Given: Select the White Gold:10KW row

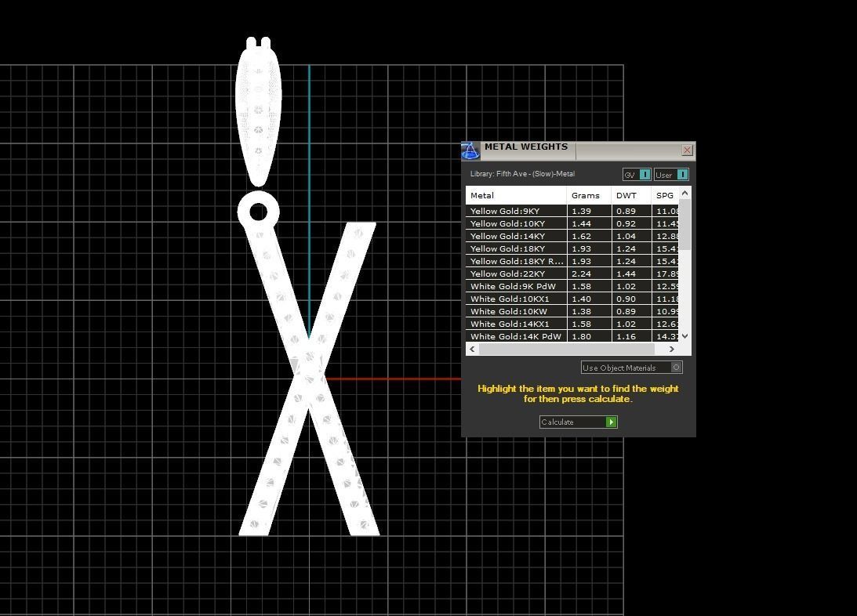Looking at the screenshot, I should click(x=572, y=311).
